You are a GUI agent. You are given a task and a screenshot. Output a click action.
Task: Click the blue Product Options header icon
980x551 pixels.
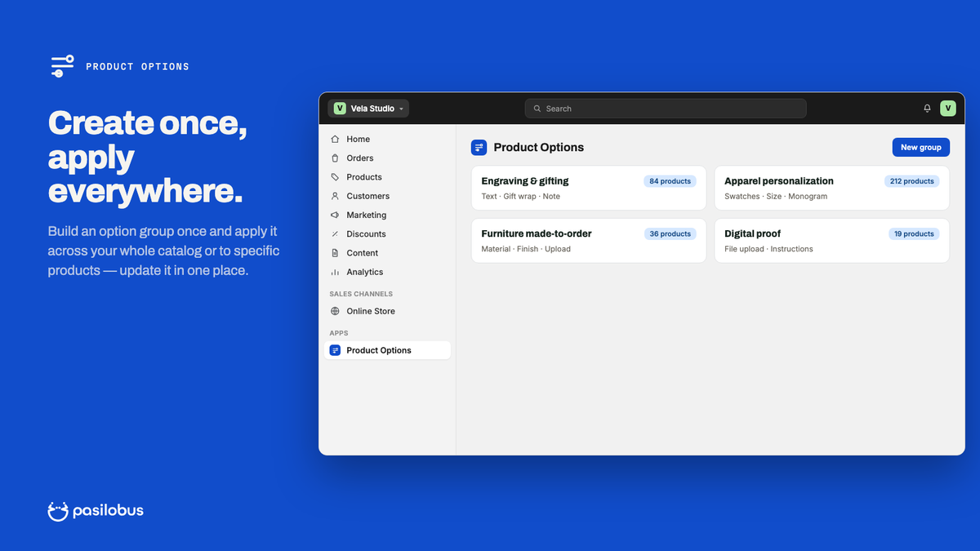click(479, 148)
